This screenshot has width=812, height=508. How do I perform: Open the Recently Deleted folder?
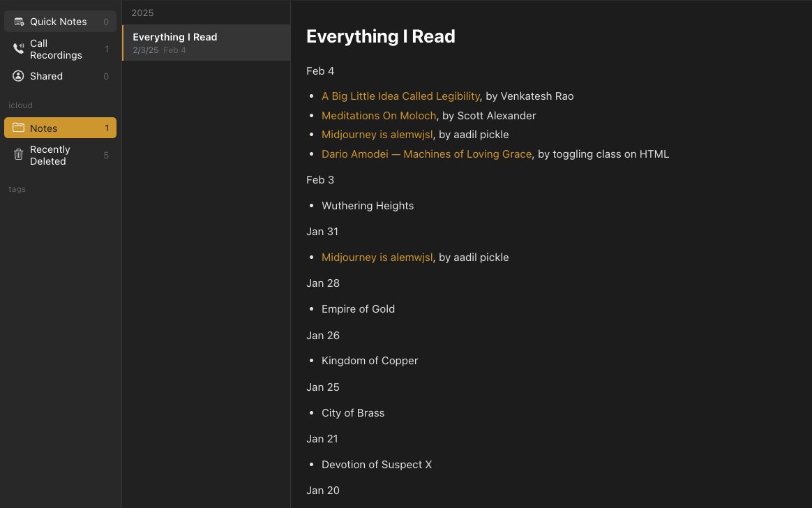(60, 156)
